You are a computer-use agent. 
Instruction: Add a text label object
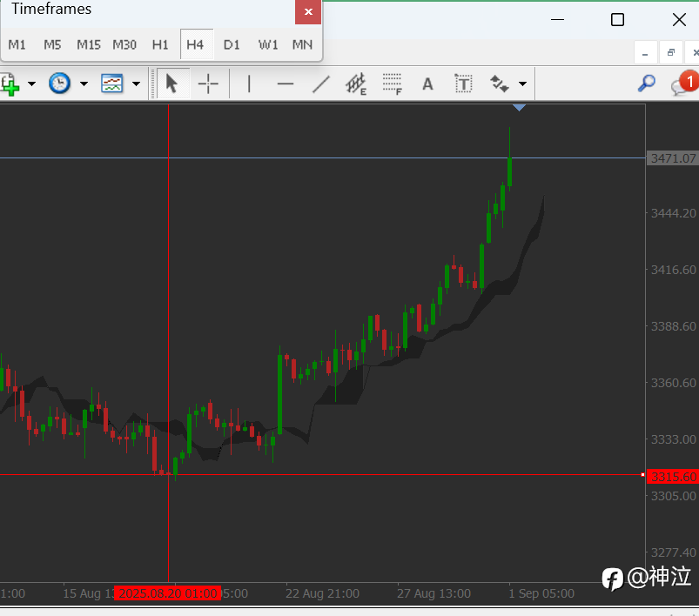(464, 84)
